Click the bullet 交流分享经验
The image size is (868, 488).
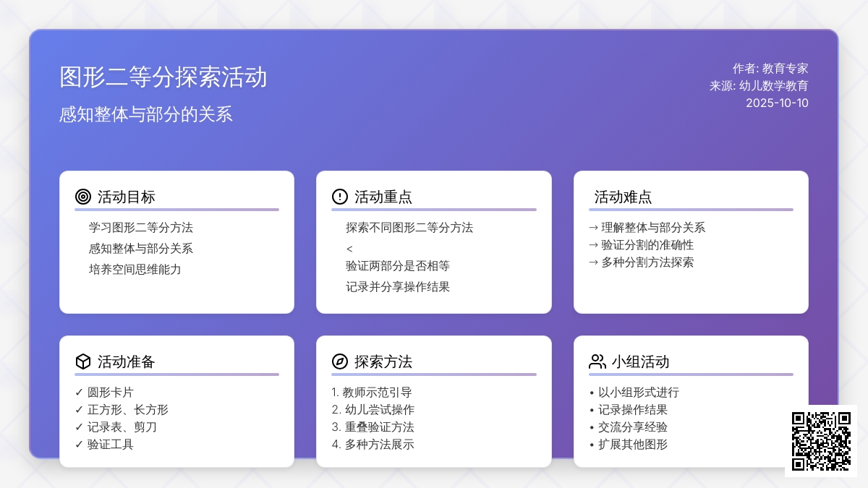pyautogui.click(x=632, y=427)
